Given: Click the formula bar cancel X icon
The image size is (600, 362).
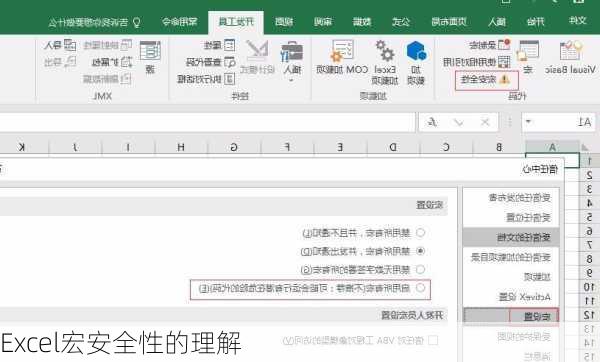Looking at the screenshot, I should [485, 122].
